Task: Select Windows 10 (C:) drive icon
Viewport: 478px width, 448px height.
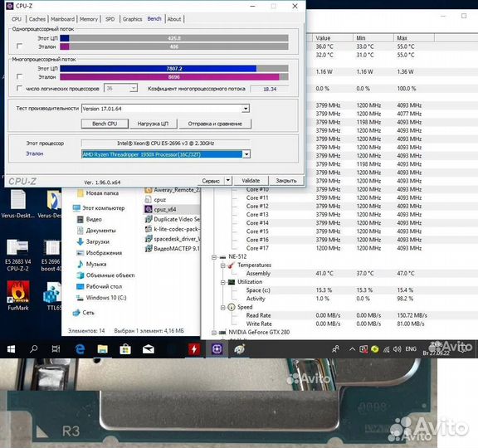Action: [80, 298]
